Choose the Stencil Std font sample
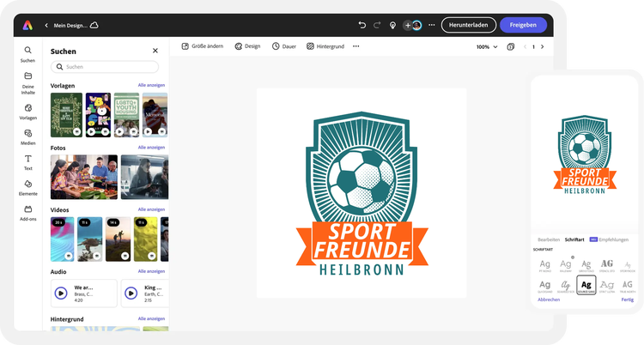The width and height of the screenshot is (644, 345). coord(606,266)
